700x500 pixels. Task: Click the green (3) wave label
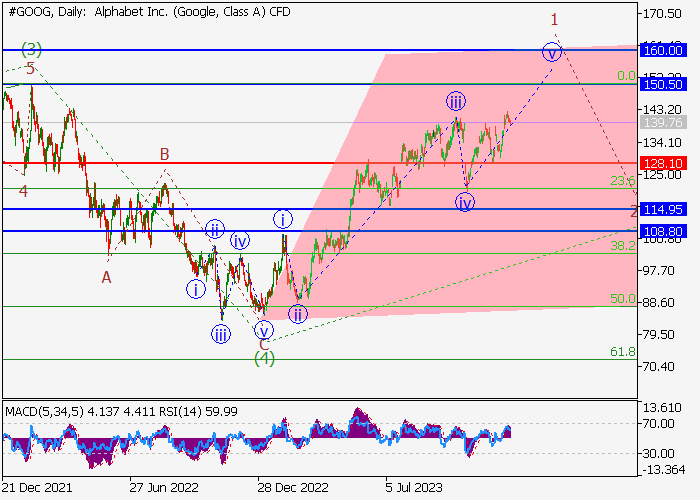[x=32, y=48]
